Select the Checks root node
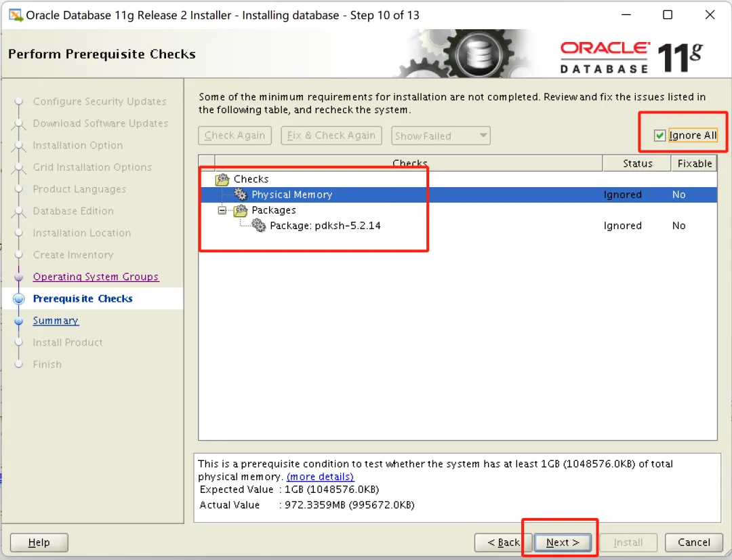Screen dimensions: 732x560 tap(251, 179)
